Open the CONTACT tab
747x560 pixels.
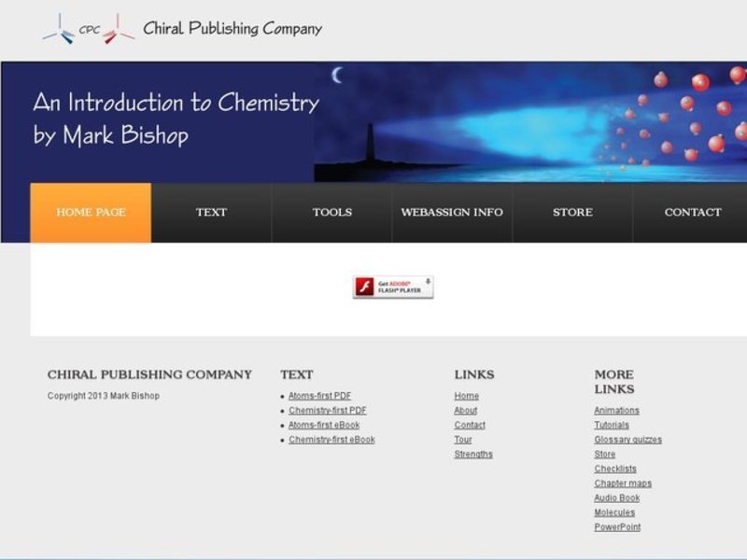[692, 212]
